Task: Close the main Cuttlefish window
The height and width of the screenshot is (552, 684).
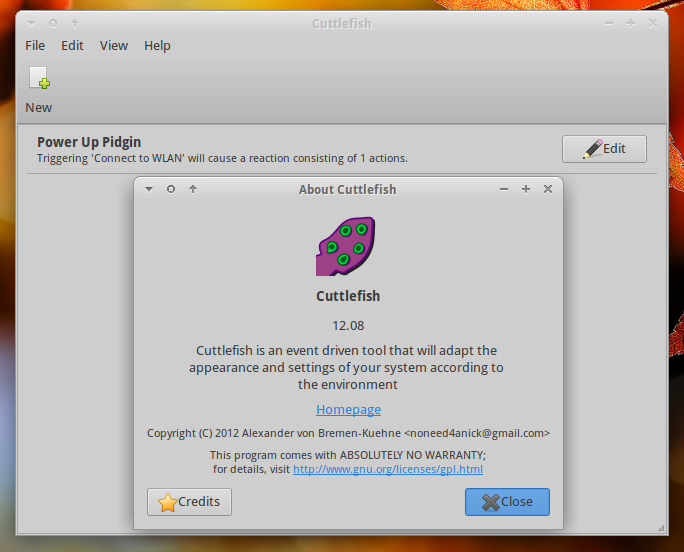Action: 653,23
